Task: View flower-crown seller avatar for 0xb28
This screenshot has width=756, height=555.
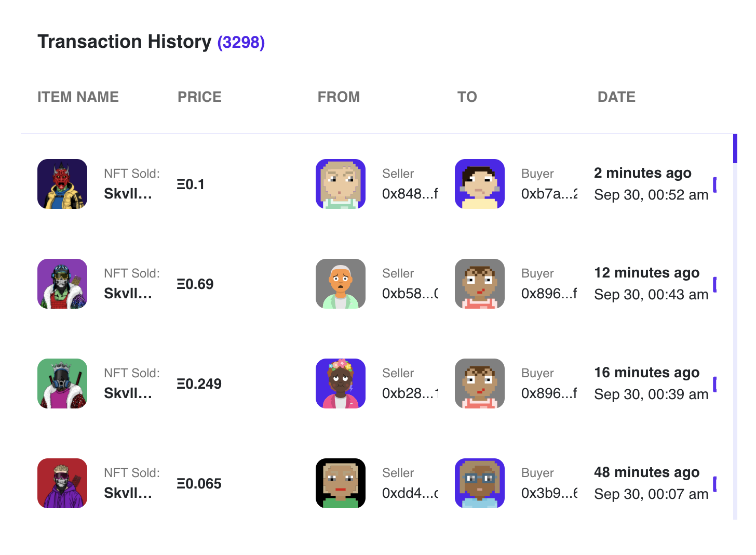Action: coord(341,384)
